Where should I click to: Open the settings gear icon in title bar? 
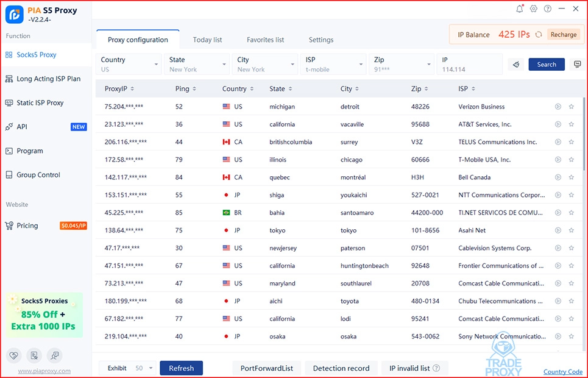point(534,9)
